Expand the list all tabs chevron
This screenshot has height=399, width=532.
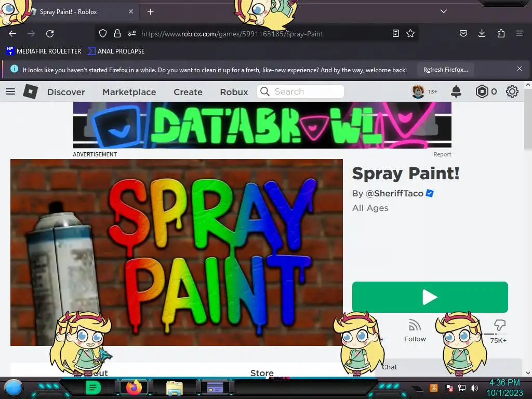tap(444, 11)
